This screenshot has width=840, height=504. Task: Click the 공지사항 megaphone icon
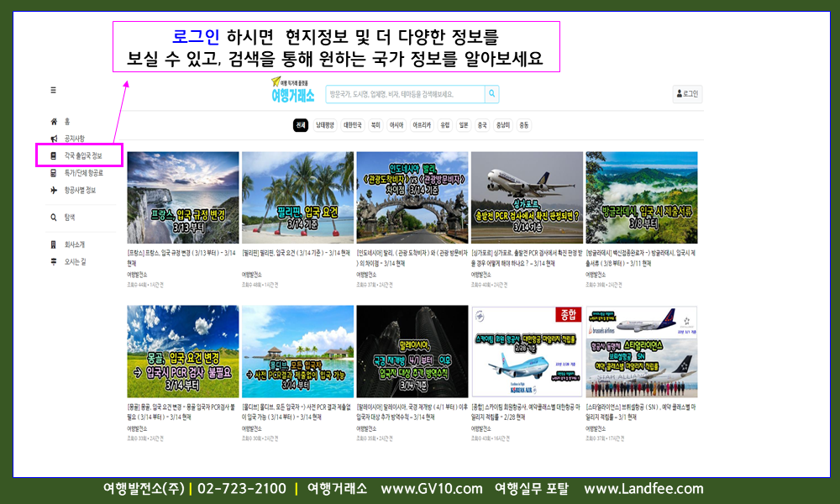click(x=54, y=139)
